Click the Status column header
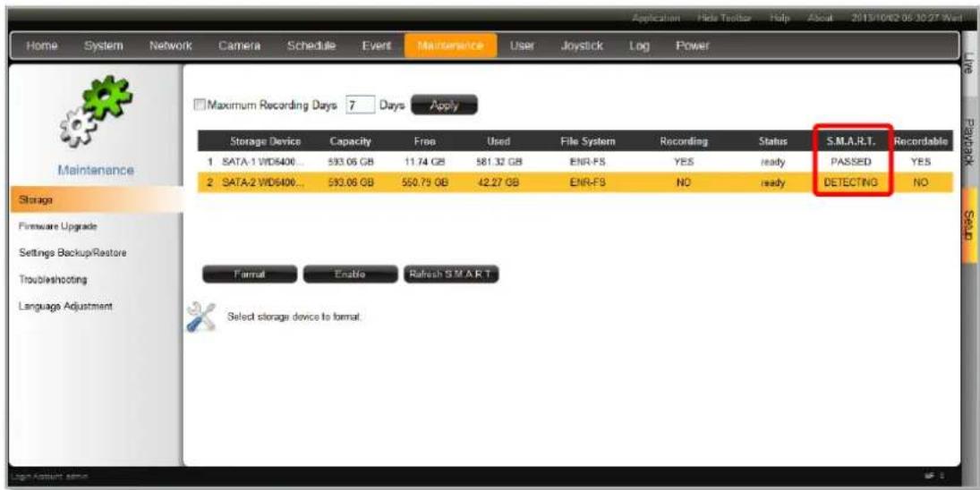The width and height of the screenshot is (980, 490). point(772,141)
